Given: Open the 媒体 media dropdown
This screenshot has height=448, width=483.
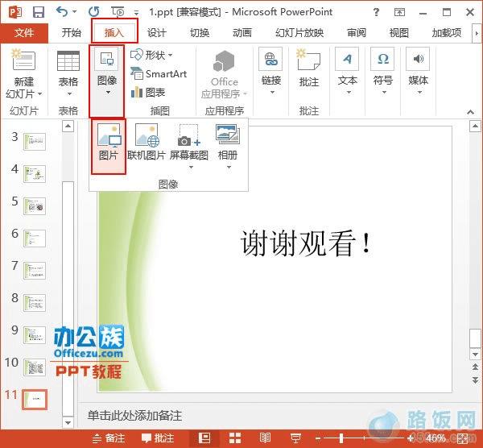Looking at the screenshot, I should click(419, 72).
